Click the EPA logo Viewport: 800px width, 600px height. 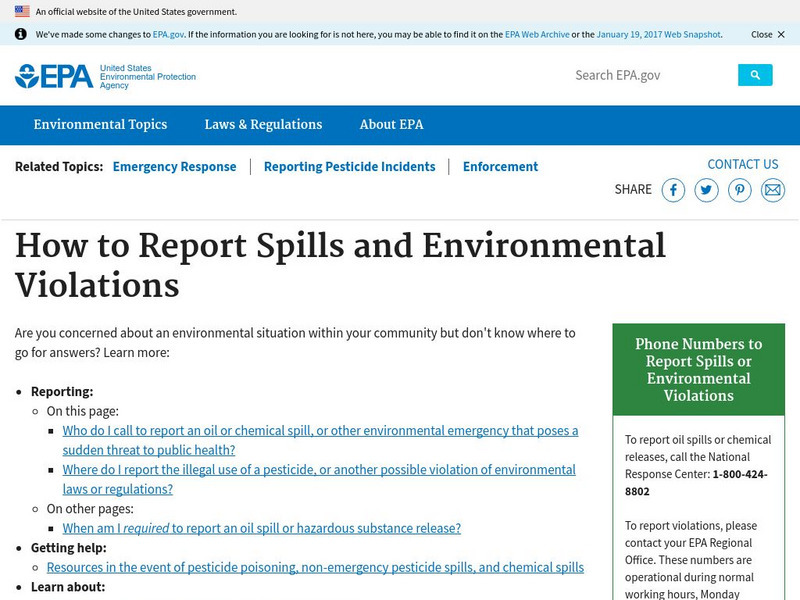pyautogui.click(x=54, y=76)
